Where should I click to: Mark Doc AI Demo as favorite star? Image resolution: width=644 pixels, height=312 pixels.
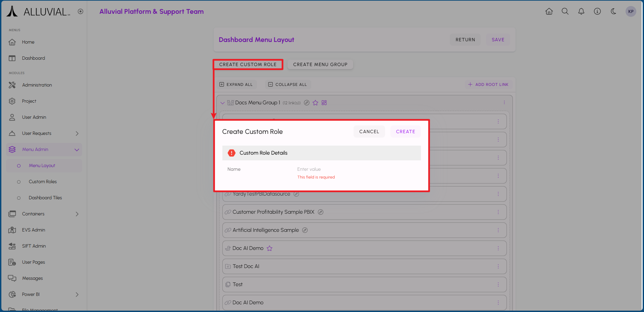click(x=270, y=248)
